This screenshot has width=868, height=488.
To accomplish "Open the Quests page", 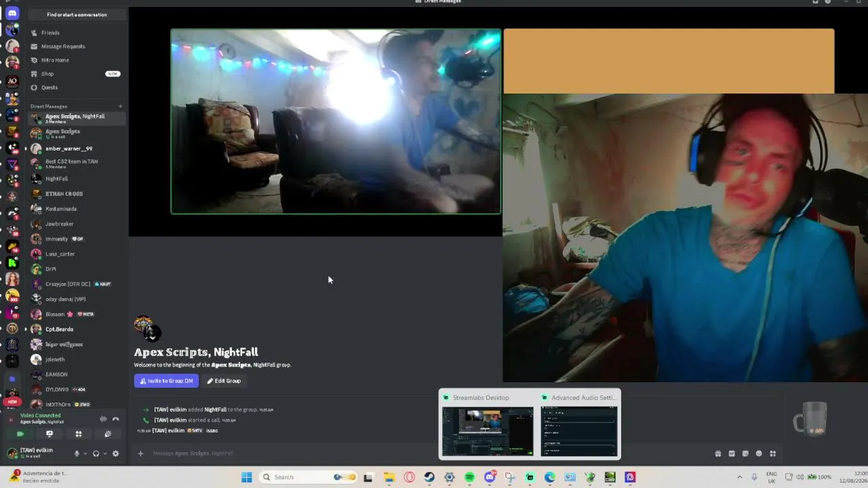I will click(76, 87).
